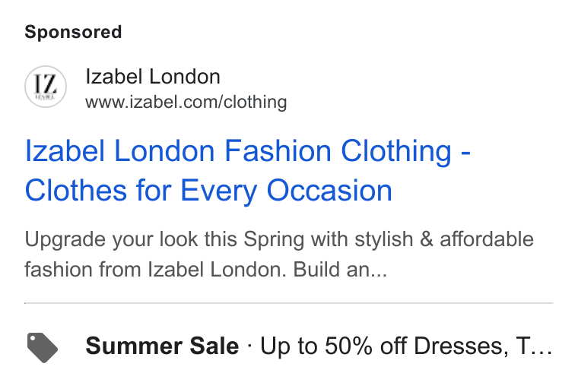The image size is (578, 392).
Task: Click the 'fashion from Izabel London' description line
Action: coord(205,269)
